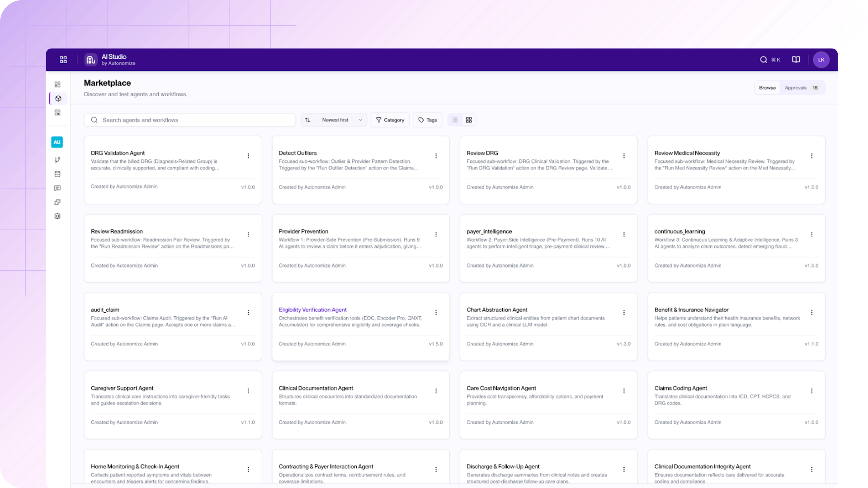
Task: Switch to list view layout
Action: (x=454, y=120)
